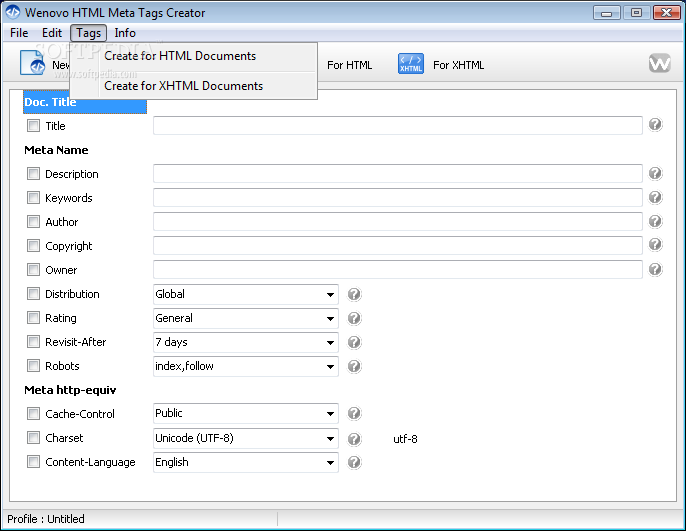Open help icon for Cache-Control dropdown
The height and width of the screenshot is (531, 686).
click(x=354, y=414)
